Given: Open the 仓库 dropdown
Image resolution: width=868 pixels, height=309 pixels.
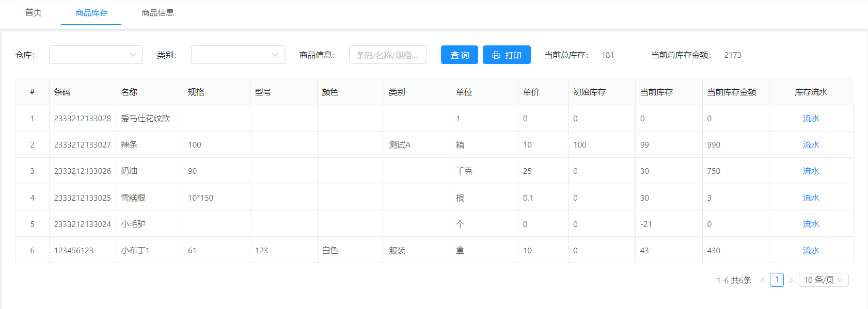Looking at the screenshot, I should (x=96, y=55).
